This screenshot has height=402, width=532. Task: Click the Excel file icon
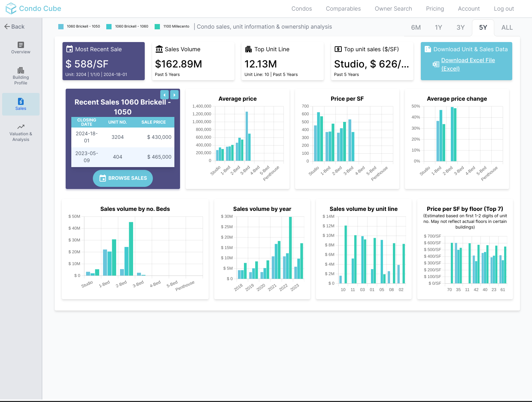436,64
